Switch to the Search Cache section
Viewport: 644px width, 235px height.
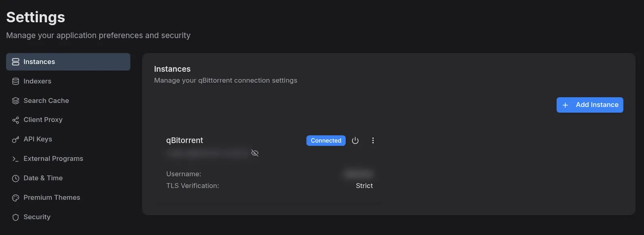(x=46, y=101)
